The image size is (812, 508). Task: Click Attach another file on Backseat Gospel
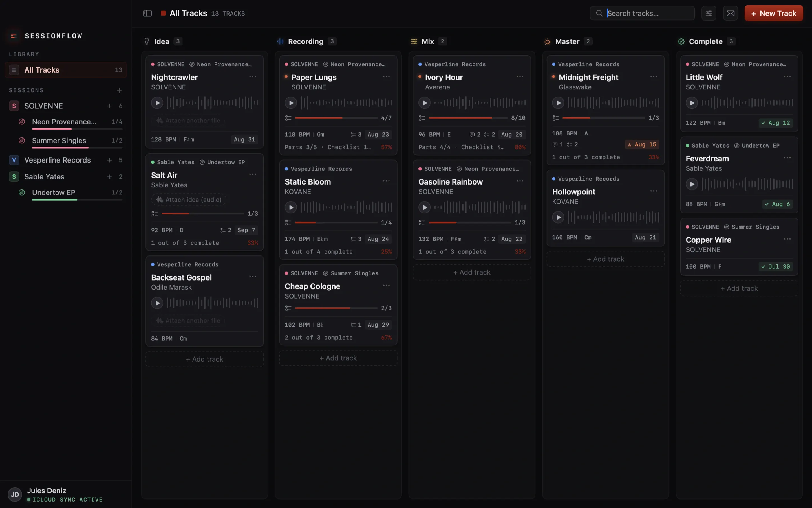[188, 321]
